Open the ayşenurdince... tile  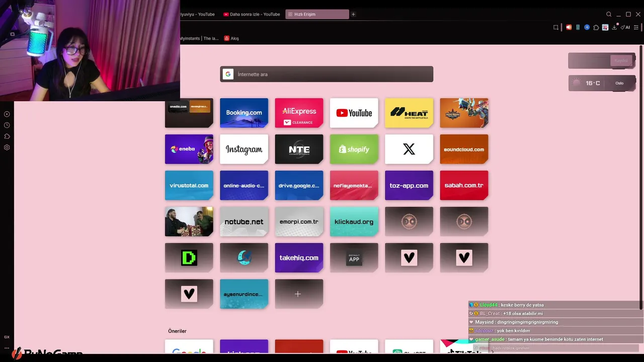[244, 294]
